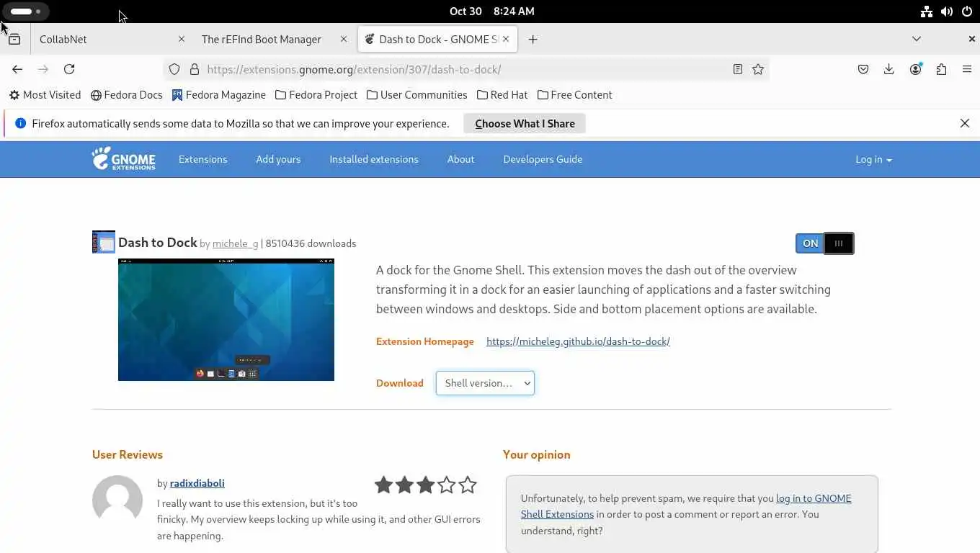Open reviewer radixdiaboli profile link
This screenshot has height=553, width=980.
tap(197, 483)
